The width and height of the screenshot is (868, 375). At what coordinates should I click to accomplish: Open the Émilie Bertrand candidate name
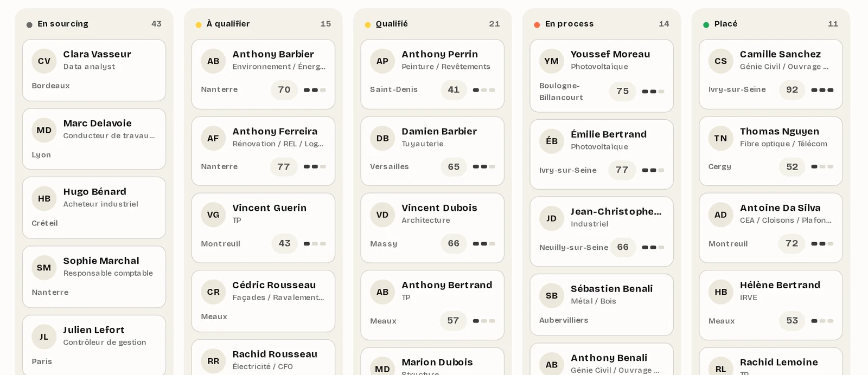tap(609, 134)
